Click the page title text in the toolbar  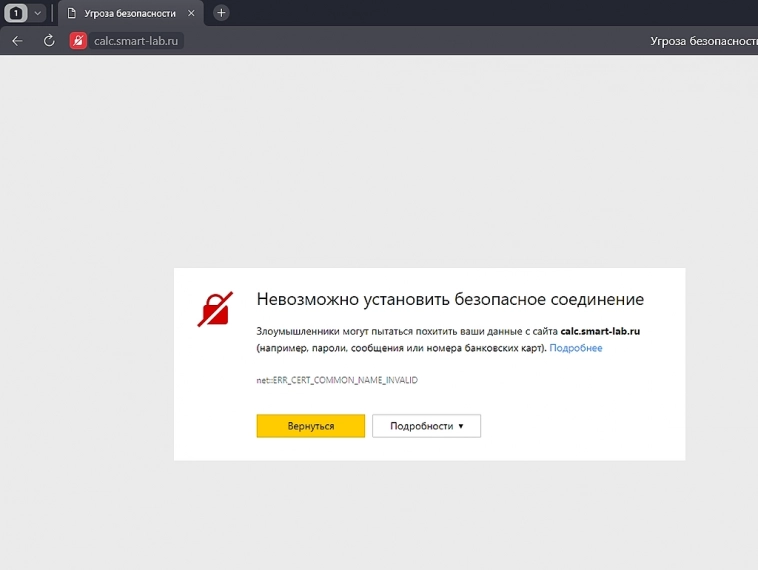point(702,41)
